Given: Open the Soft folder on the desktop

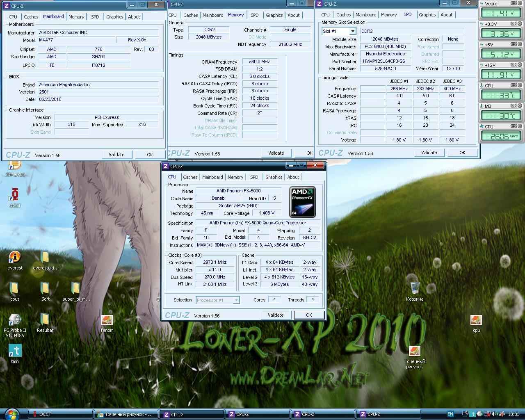Looking at the screenshot, I should (46, 291).
